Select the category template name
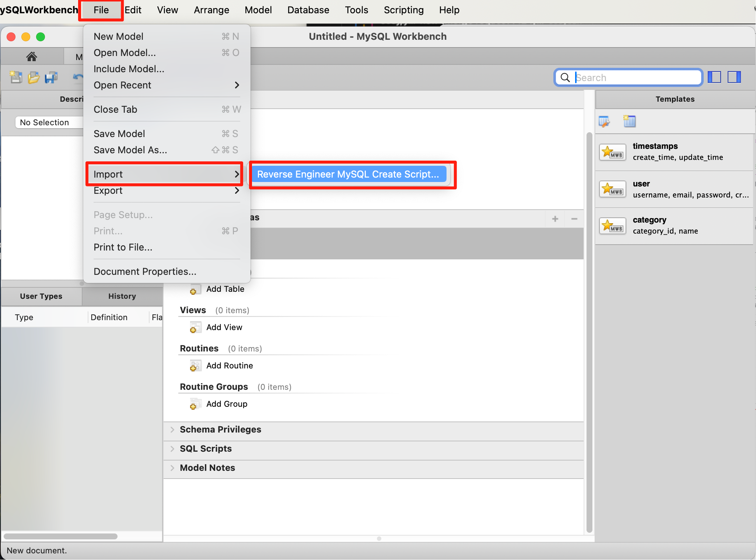The height and width of the screenshot is (560, 756). click(x=650, y=220)
